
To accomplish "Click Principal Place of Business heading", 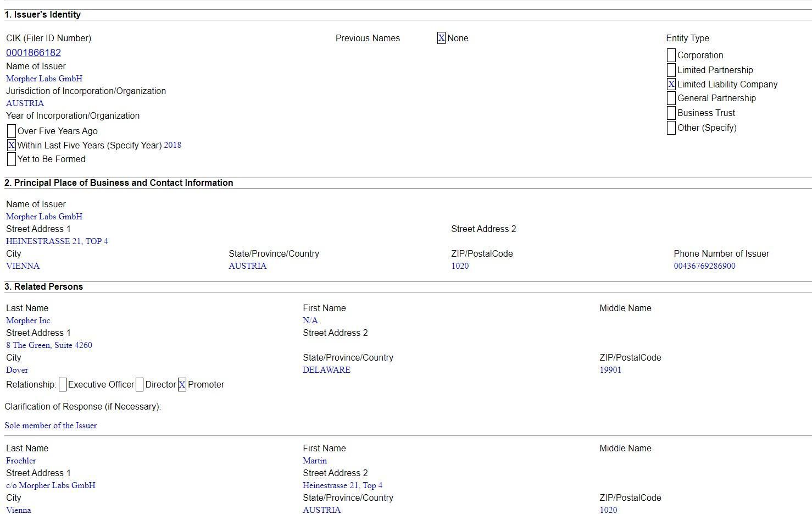I will tap(119, 183).
